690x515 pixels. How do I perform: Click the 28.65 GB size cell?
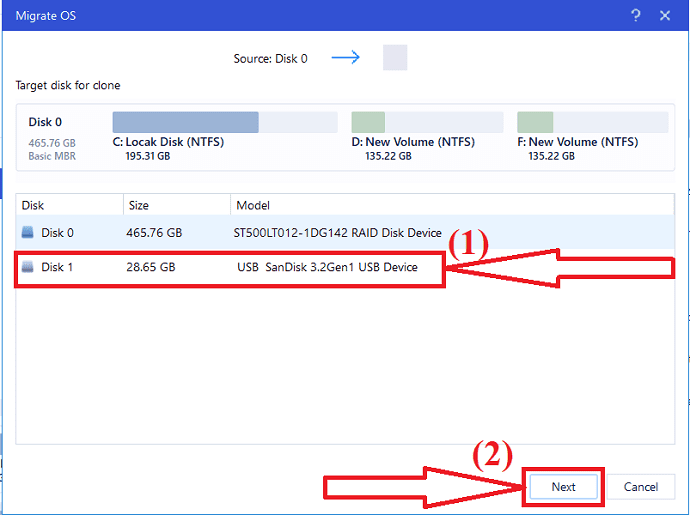(x=152, y=267)
